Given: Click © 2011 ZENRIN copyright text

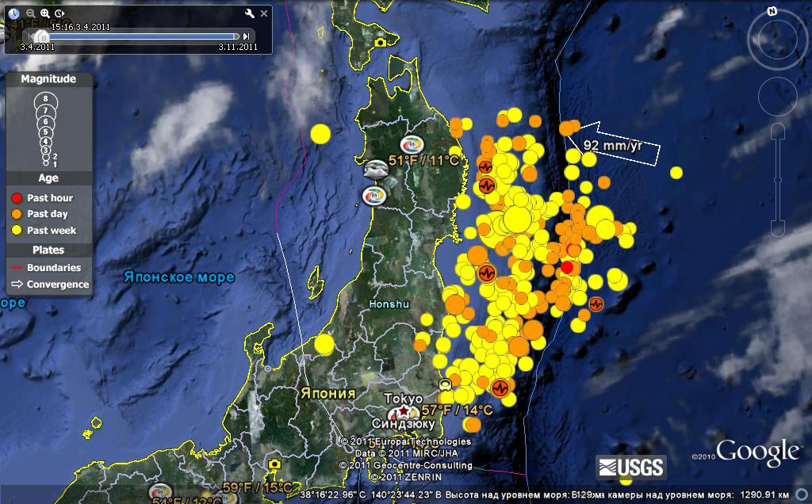Looking at the screenshot, I should [x=407, y=477].
